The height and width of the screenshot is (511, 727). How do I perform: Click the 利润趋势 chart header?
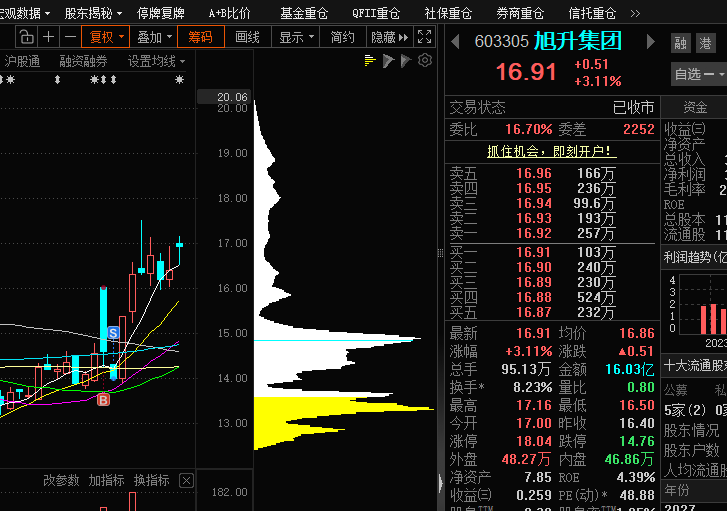[x=695, y=257]
